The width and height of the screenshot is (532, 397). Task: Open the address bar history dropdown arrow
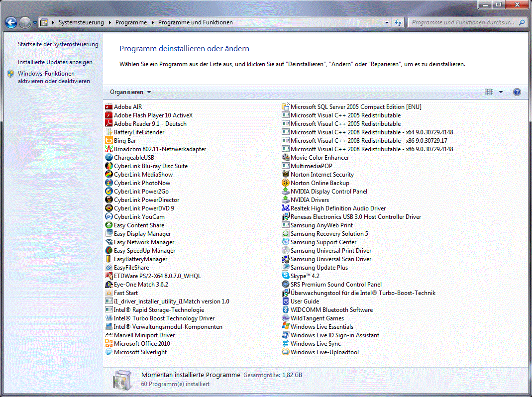tap(387, 23)
